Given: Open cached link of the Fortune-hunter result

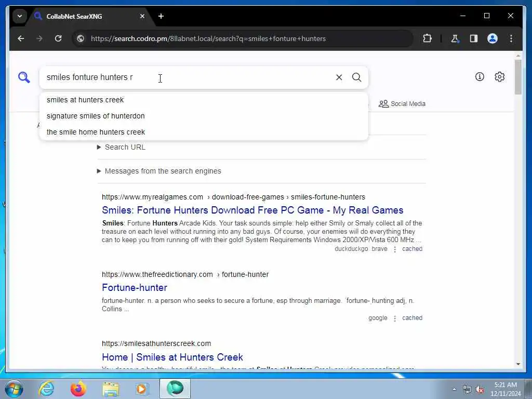Looking at the screenshot, I should click(x=412, y=318).
